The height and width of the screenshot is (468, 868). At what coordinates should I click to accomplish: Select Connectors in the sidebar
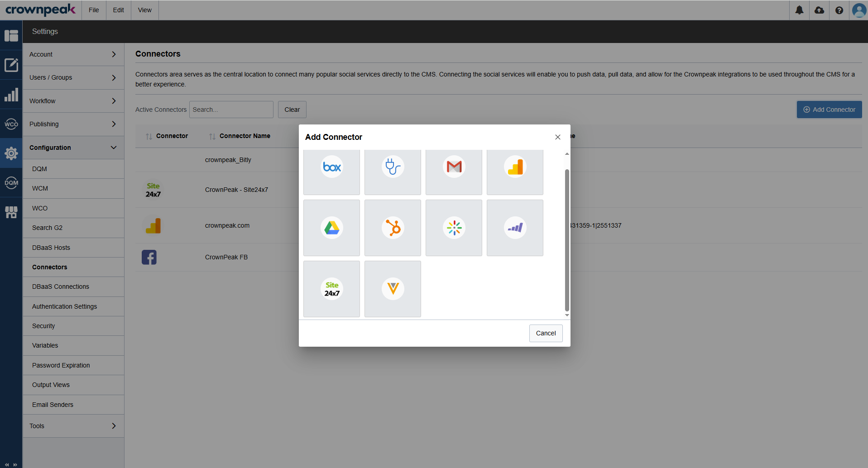(x=73, y=267)
